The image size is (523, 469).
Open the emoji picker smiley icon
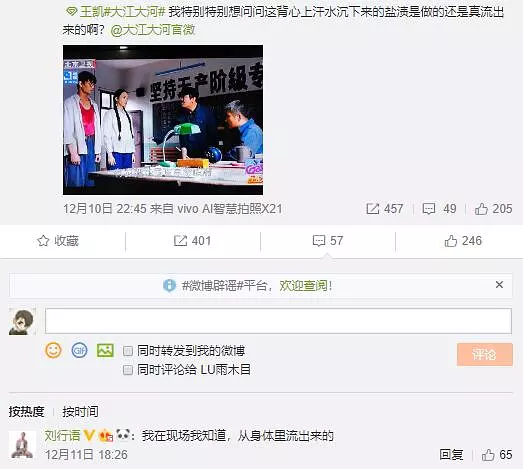[x=53, y=350]
